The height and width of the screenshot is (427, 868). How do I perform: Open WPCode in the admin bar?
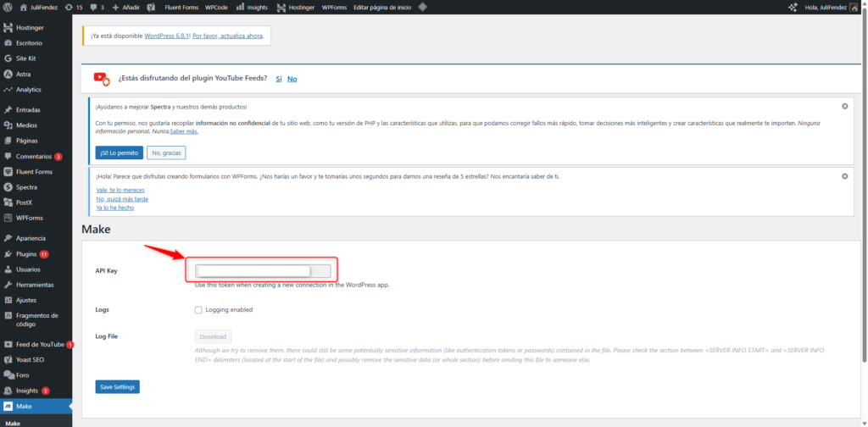pyautogui.click(x=216, y=7)
